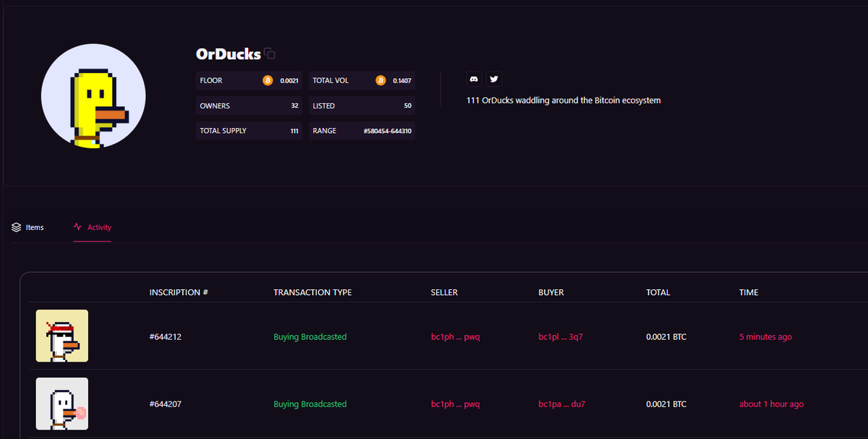Image resolution: width=868 pixels, height=439 pixels.
Task: Click the Bitcoin icon in the Floor stat
Action: pos(268,80)
